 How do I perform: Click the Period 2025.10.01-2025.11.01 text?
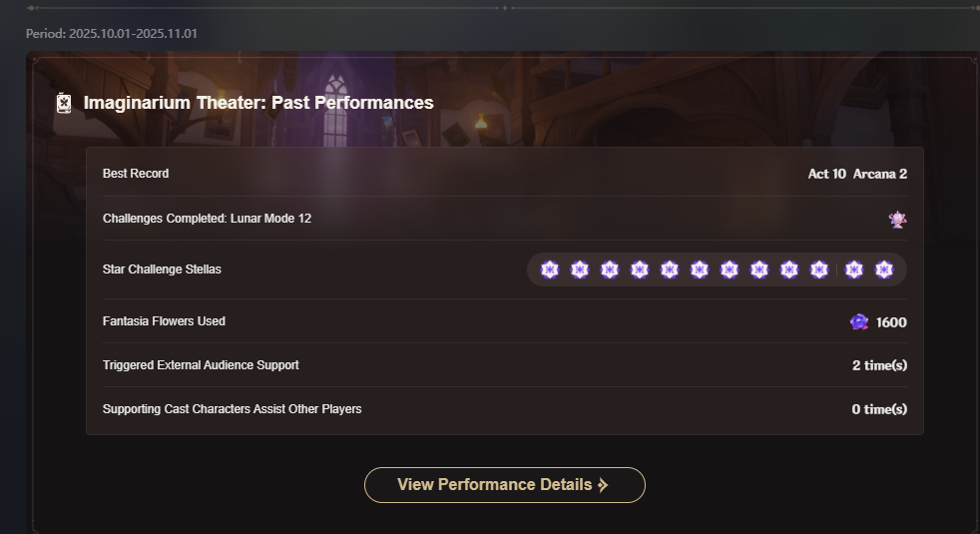click(112, 34)
